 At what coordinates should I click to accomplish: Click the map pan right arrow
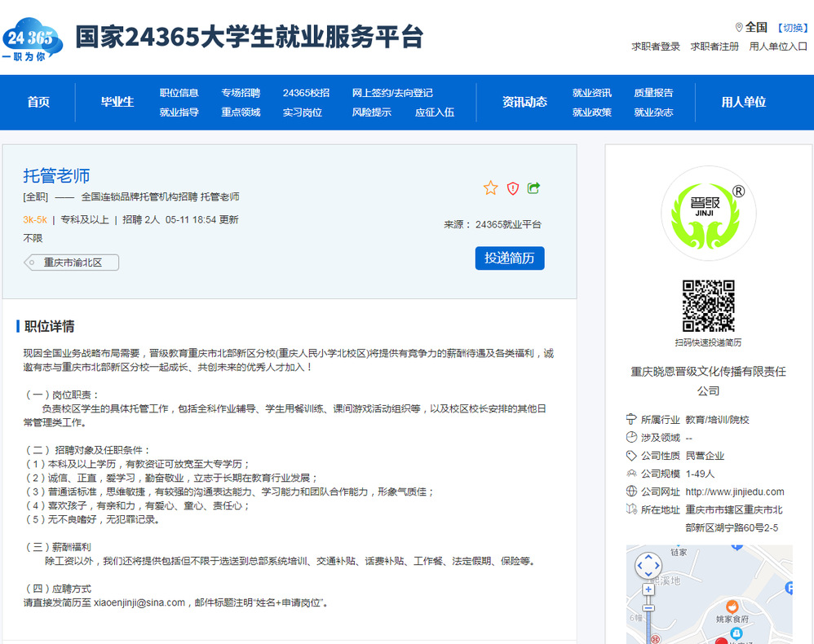coord(657,566)
